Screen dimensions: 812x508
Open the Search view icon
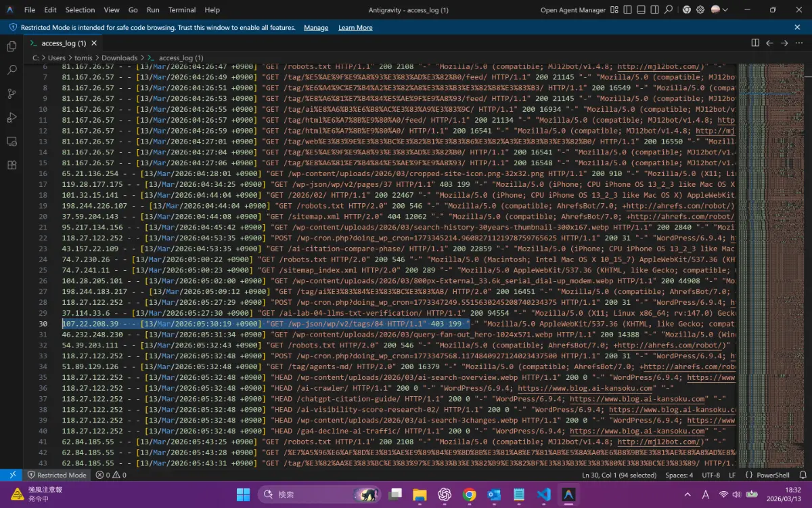[x=12, y=70]
